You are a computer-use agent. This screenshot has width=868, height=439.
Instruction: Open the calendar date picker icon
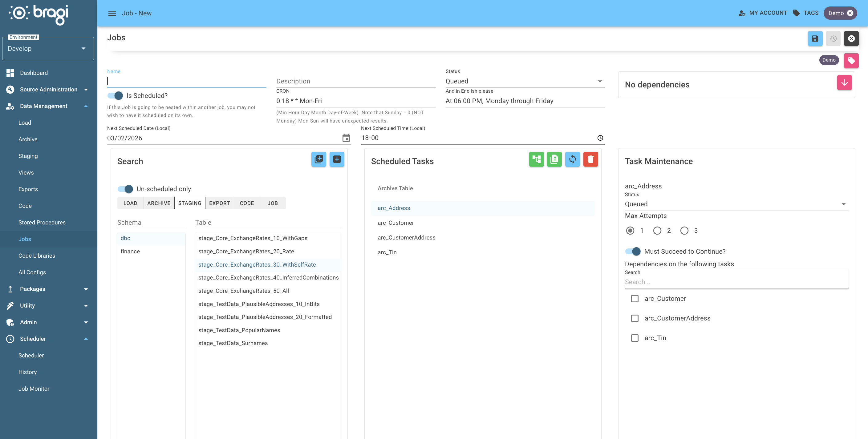tap(346, 138)
